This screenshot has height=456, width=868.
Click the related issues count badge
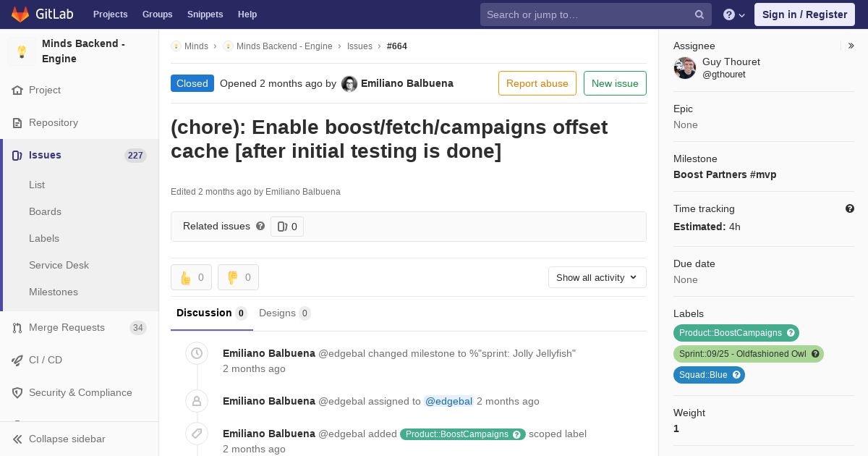(x=287, y=227)
